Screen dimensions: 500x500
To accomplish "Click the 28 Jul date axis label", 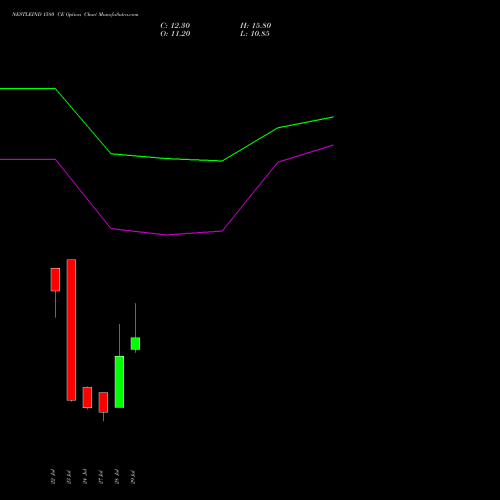I will [x=117, y=477].
